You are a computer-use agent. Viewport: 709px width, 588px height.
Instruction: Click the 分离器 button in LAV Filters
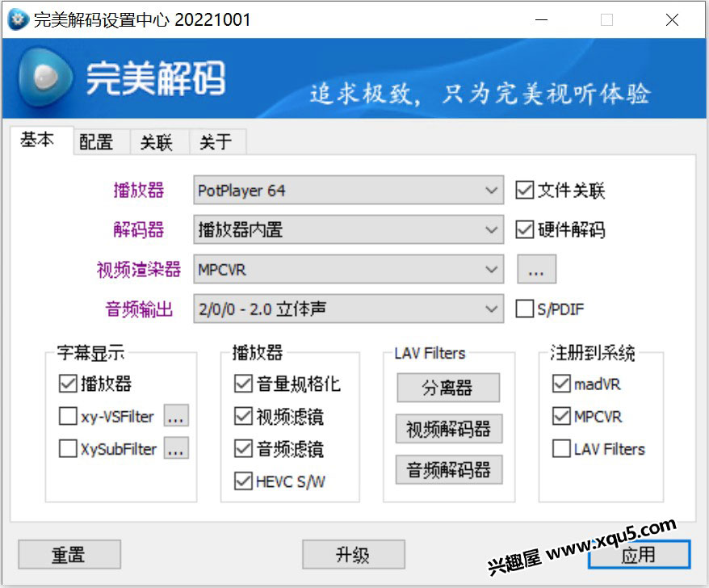coord(448,388)
